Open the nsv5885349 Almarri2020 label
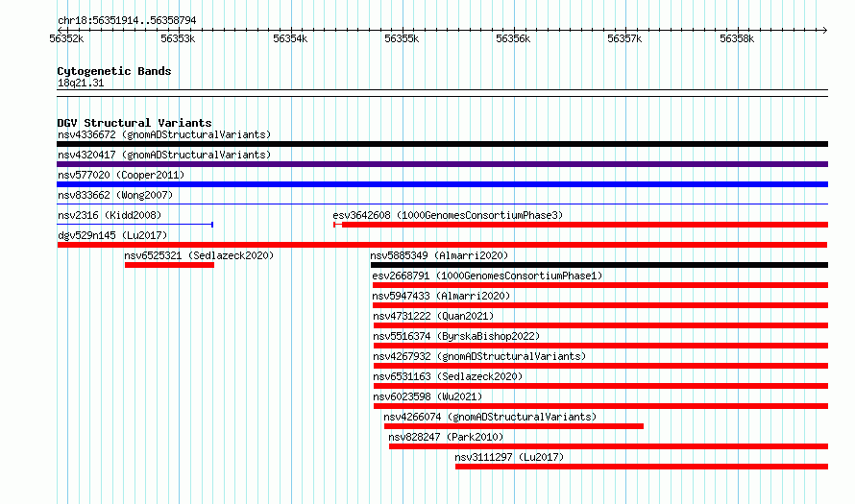Viewport: 855px width, 504px height. 439,255
